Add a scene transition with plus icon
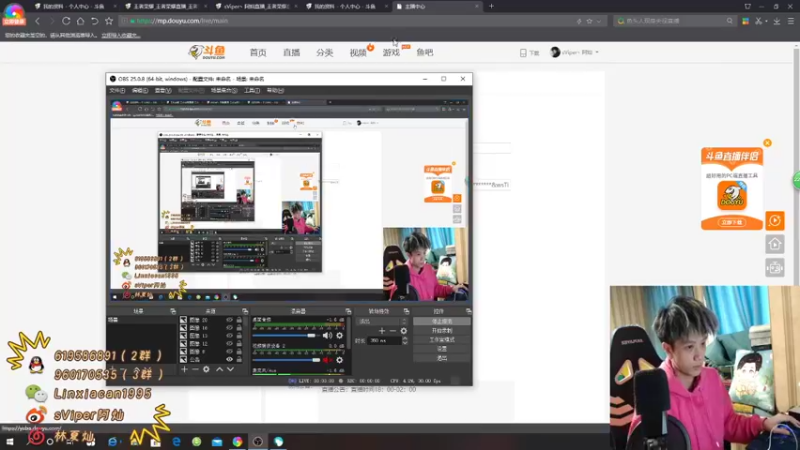This screenshot has height=450, width=800. click(382, 331)
